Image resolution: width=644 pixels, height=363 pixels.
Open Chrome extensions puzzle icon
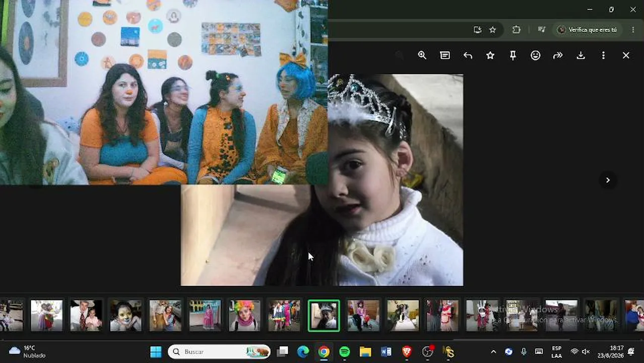517,30
